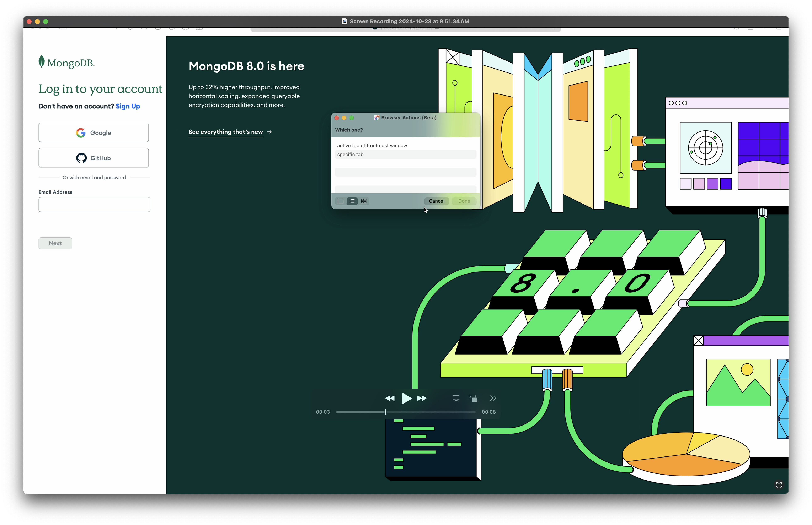Click the fast-forward button
Viewport: 812px width, 525px height.
[422, 398]
